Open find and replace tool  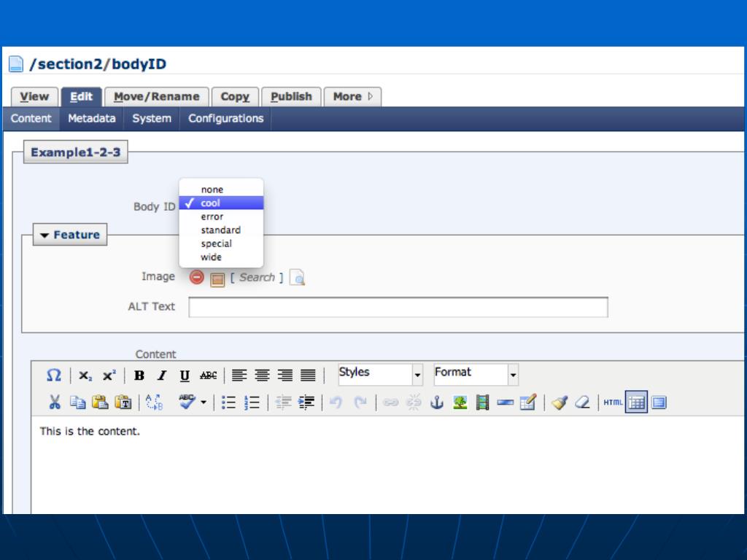[x=155, y=402]
